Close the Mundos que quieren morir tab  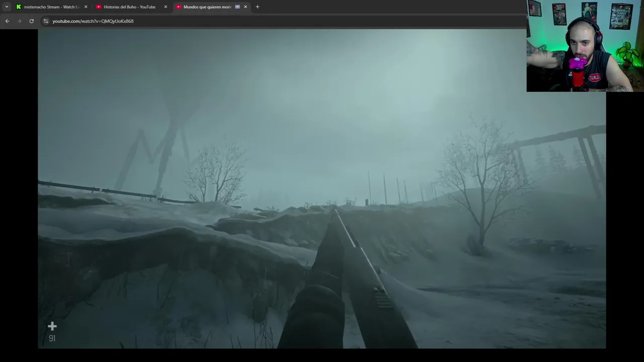[x=246, y=7]
